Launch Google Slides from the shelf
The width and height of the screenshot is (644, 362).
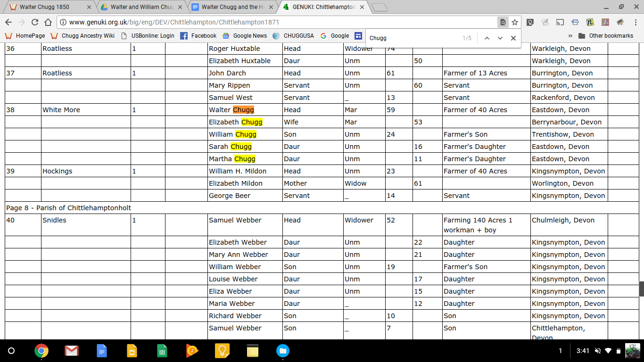[x=132, y=351]
